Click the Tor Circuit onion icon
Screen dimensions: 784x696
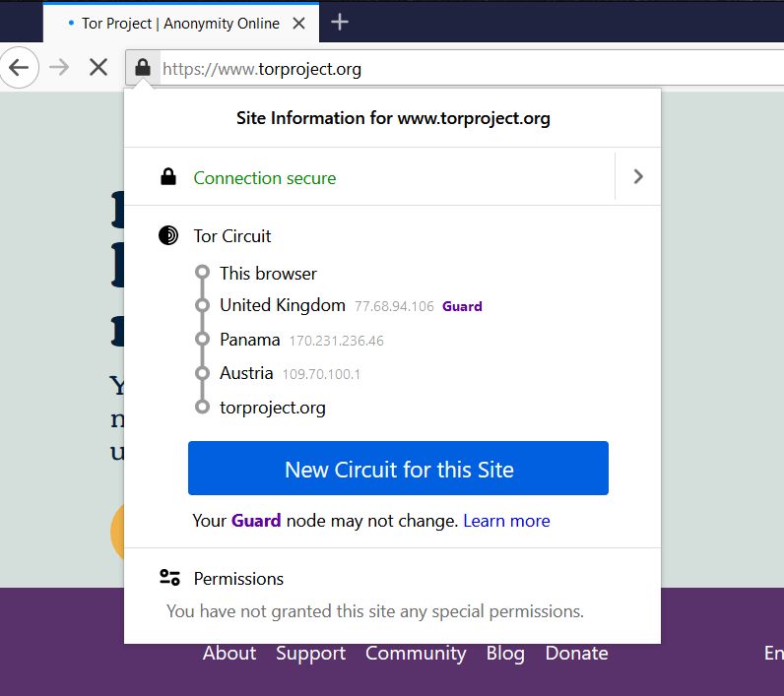(168, 235)
